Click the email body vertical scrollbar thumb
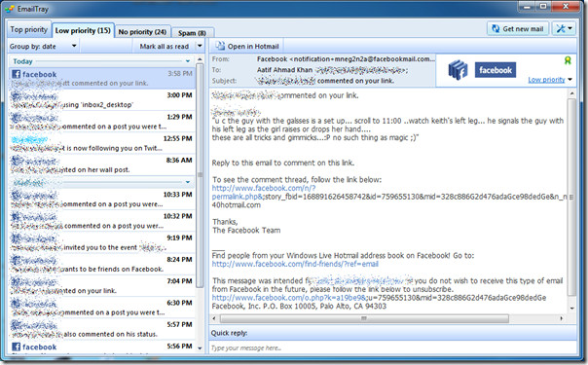The width and height of the screenshot is (588, 365). pos(571,198)
